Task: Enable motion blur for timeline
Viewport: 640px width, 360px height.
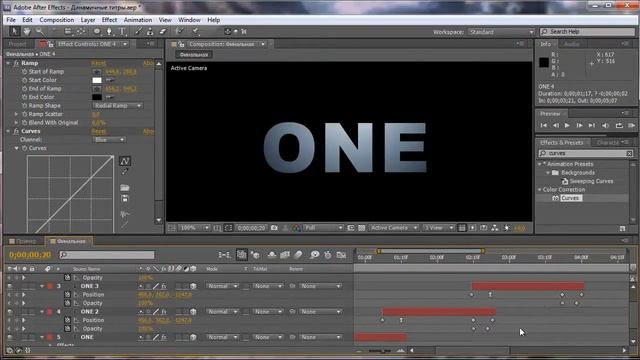Action: click(x=298, y=255)
